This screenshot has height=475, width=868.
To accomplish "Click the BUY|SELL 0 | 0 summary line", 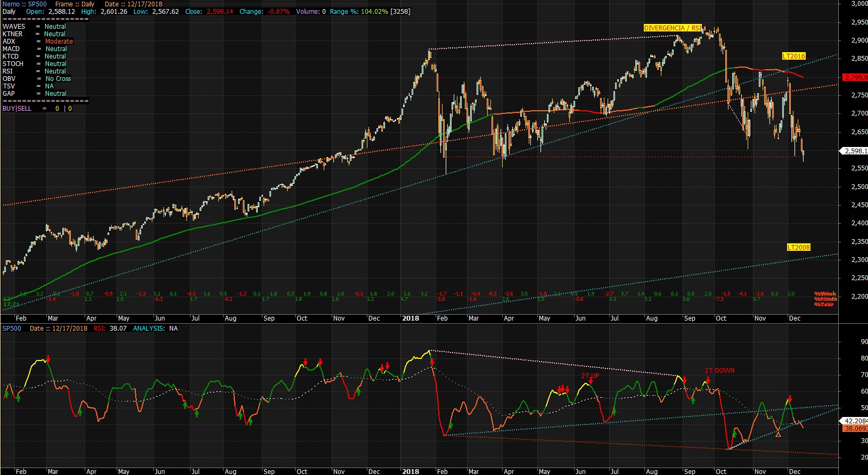I will coord(37,108).
